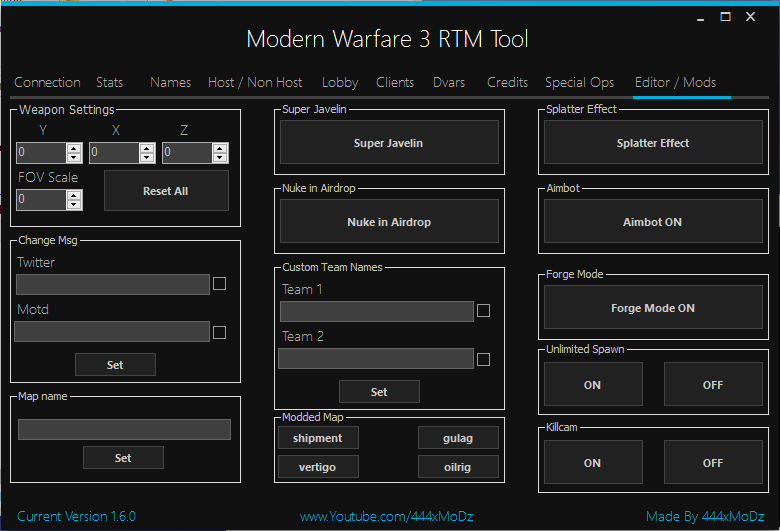Enable the Twitter checkbox

point(219,284)
